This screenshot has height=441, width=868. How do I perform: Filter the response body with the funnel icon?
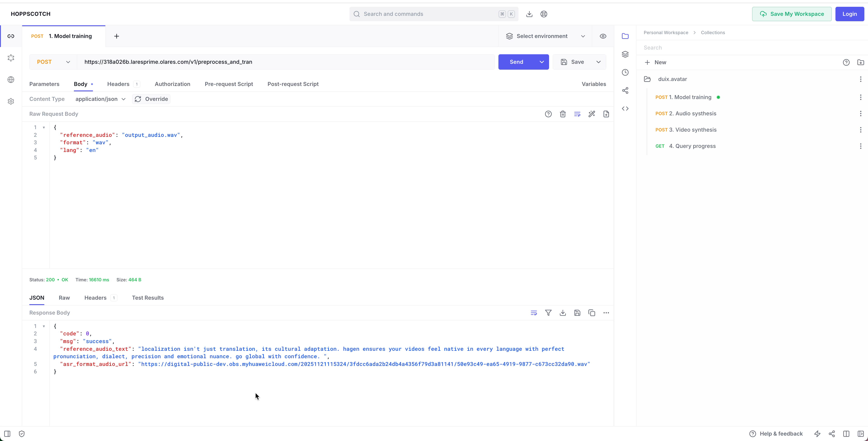pyautogui.click(x=548, y=313)
